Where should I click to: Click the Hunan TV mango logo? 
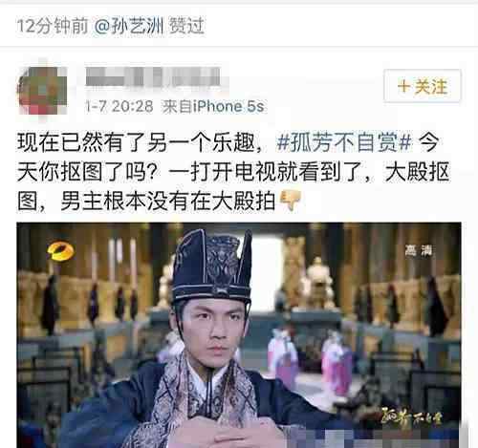click(60, 251)
